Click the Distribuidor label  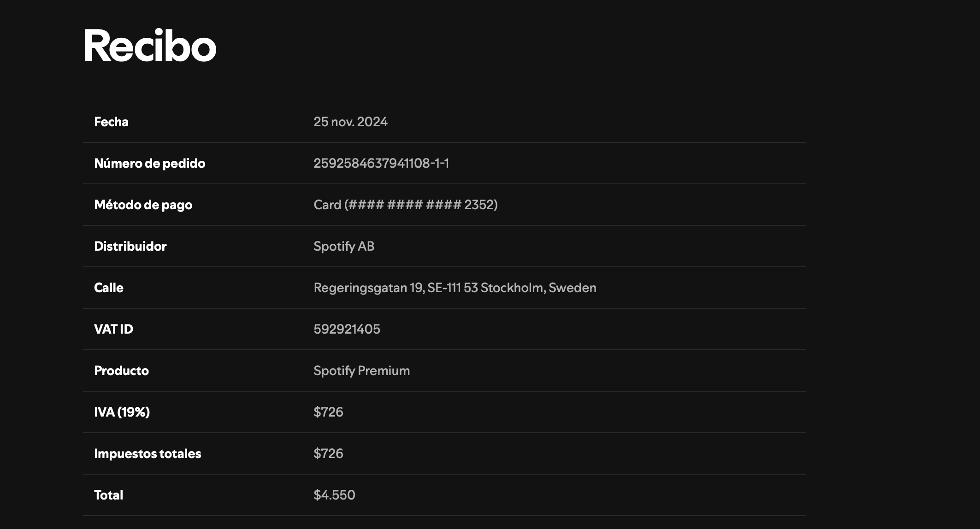click(130, 246)
